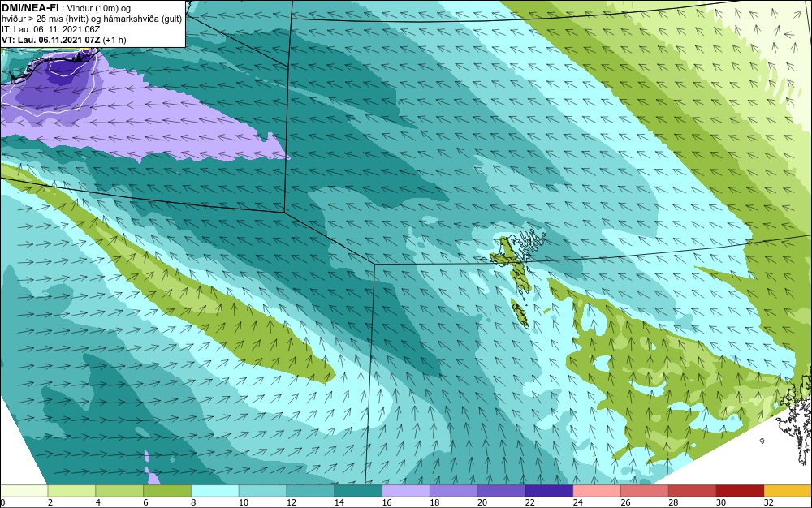Click the "DMI/NEA-FI" title text

29,8
